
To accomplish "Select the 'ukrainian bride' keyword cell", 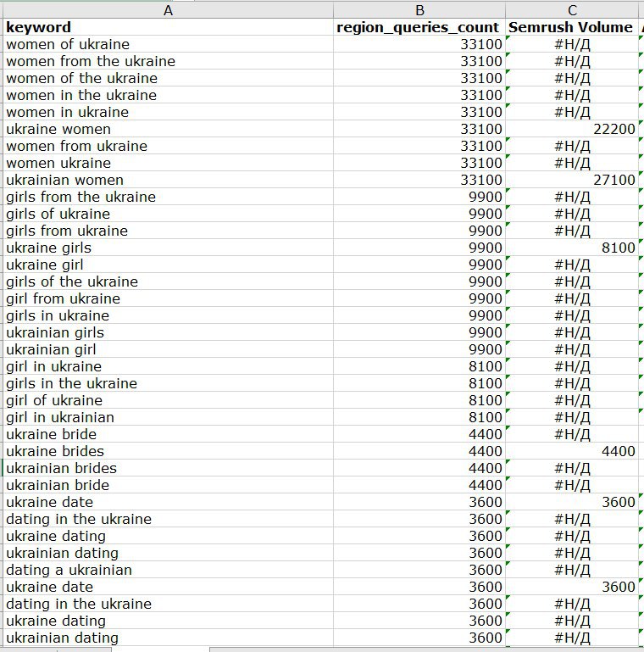I will (x=168, y=485).
